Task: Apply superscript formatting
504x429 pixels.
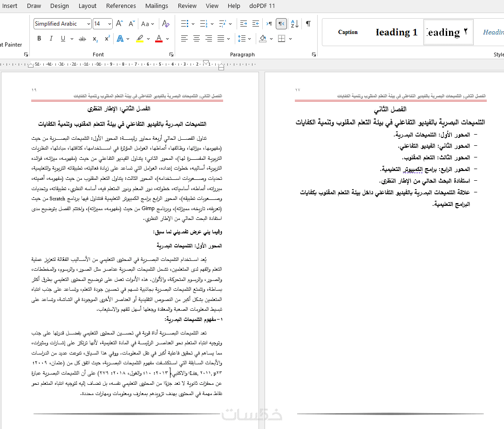Action: coord(107,39)
